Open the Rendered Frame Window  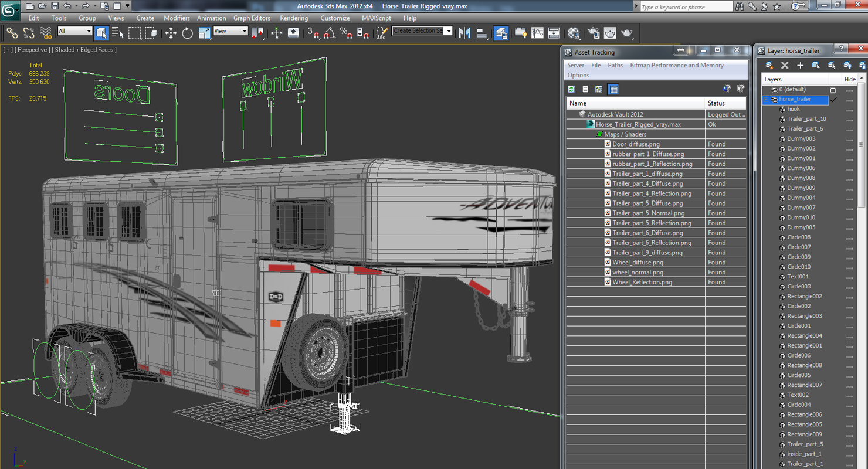pyautogui.click(x=610, y=33)
